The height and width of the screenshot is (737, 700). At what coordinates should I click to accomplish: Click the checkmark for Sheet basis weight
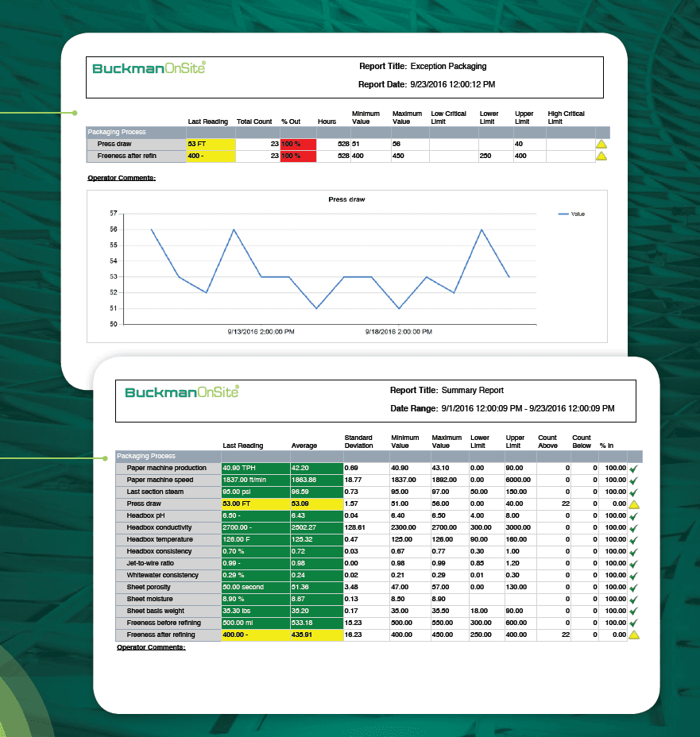(x=634, y=612)
